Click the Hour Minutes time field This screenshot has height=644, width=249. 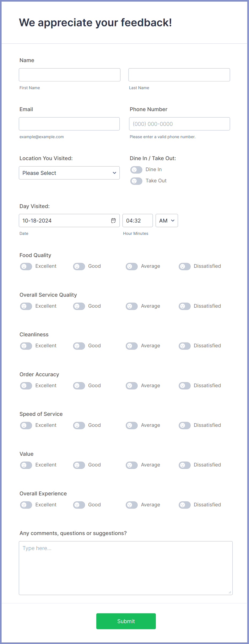138,221
